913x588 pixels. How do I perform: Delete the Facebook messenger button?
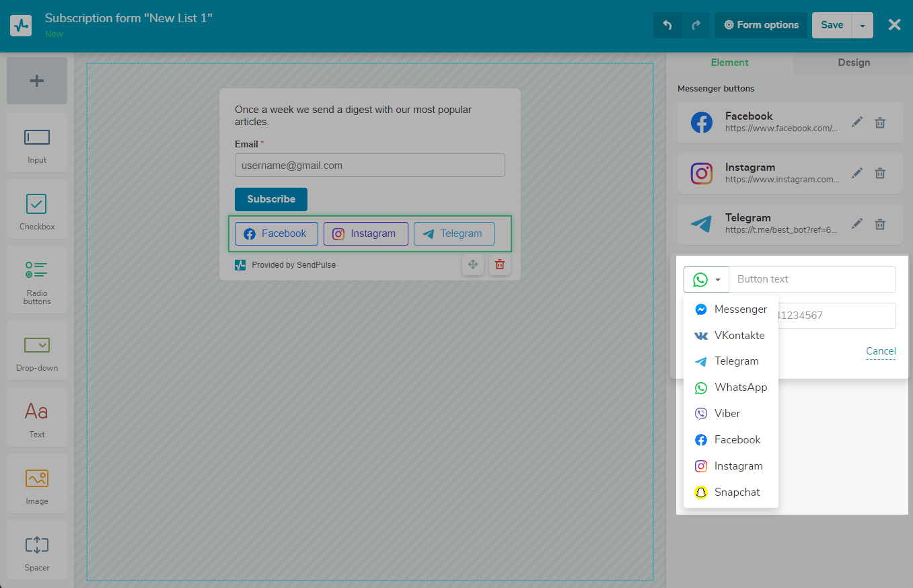[880, 122]
